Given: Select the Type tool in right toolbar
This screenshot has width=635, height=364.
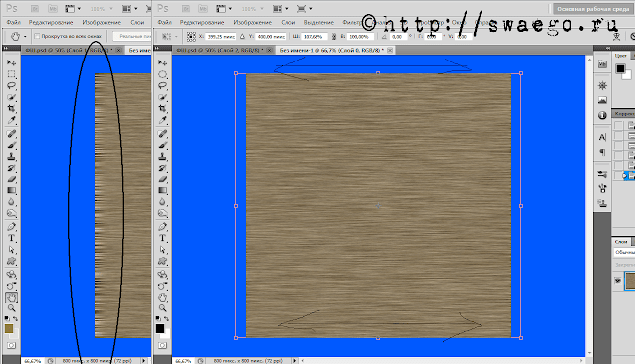Looking at the screenshot, I should coord(162,238).
